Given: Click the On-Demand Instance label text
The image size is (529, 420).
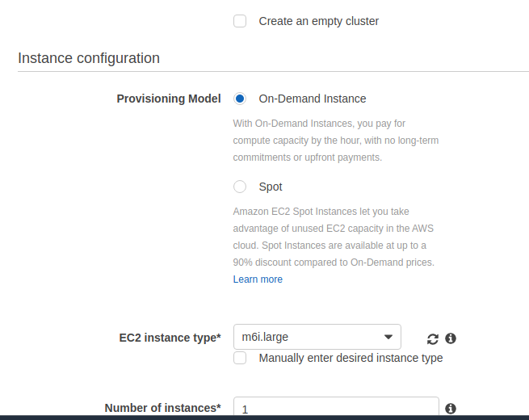Looking at the screenshot, I should click(x=313, y=99).
